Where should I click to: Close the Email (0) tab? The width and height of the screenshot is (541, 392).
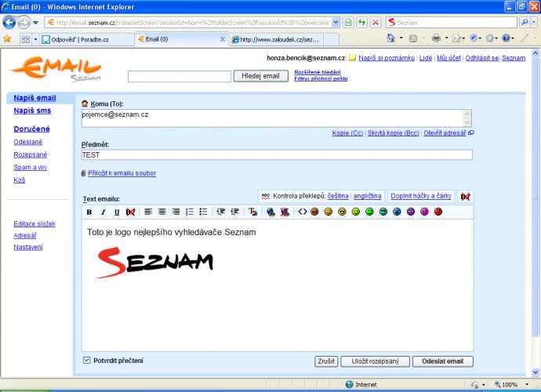[x=223, y=39]
